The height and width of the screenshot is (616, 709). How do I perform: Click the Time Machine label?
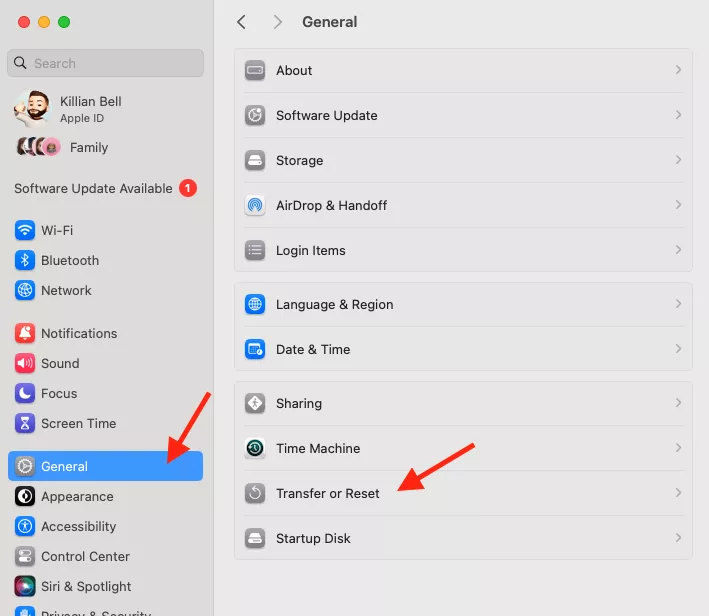coord(318,448)
